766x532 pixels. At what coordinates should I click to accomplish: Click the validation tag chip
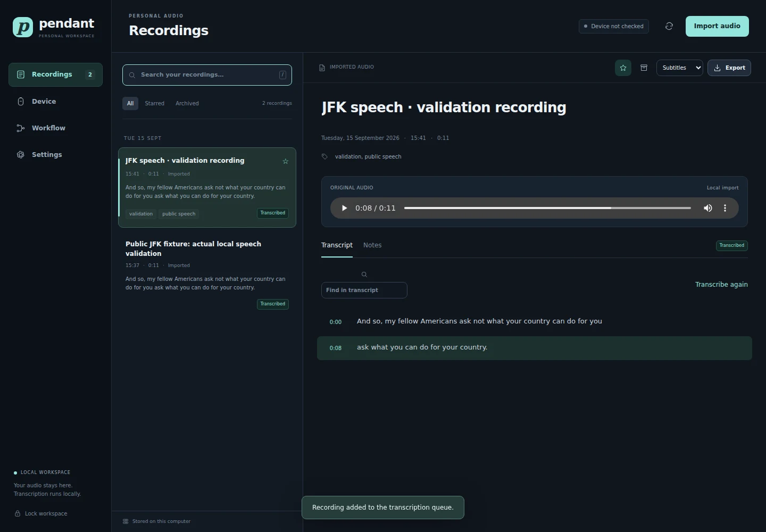pyautogui.click(x=141, y=214)
